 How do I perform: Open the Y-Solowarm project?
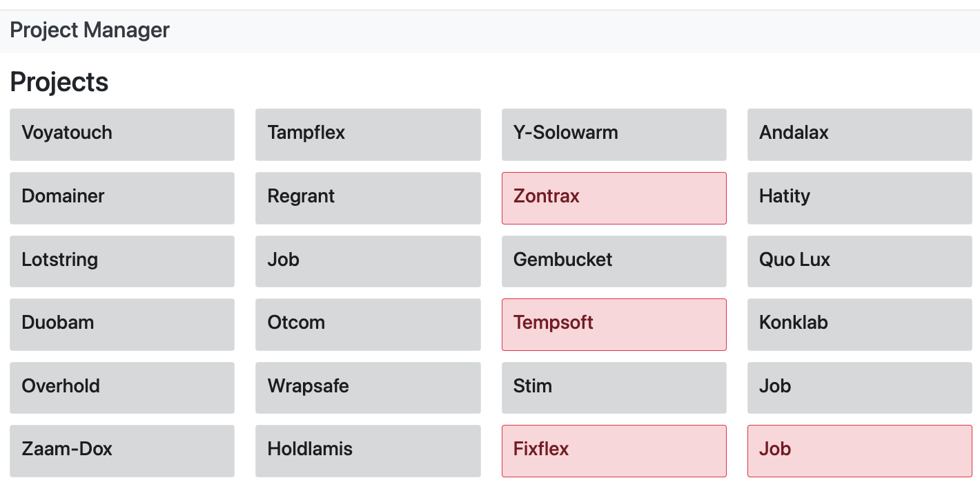(614, 134)
